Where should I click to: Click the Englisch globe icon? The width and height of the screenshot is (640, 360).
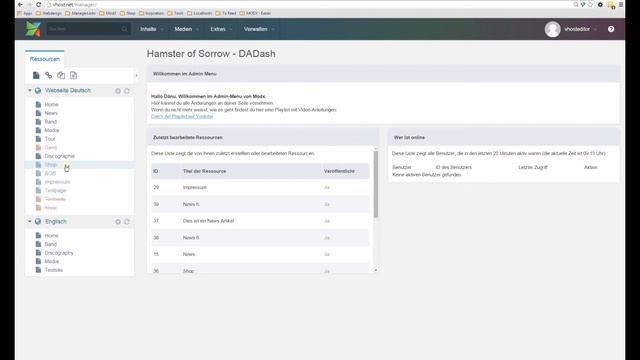(38, 221)
